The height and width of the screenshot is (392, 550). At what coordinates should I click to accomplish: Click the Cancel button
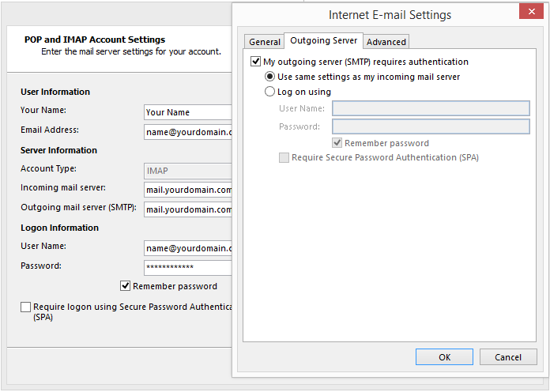(x=507, y=357)
